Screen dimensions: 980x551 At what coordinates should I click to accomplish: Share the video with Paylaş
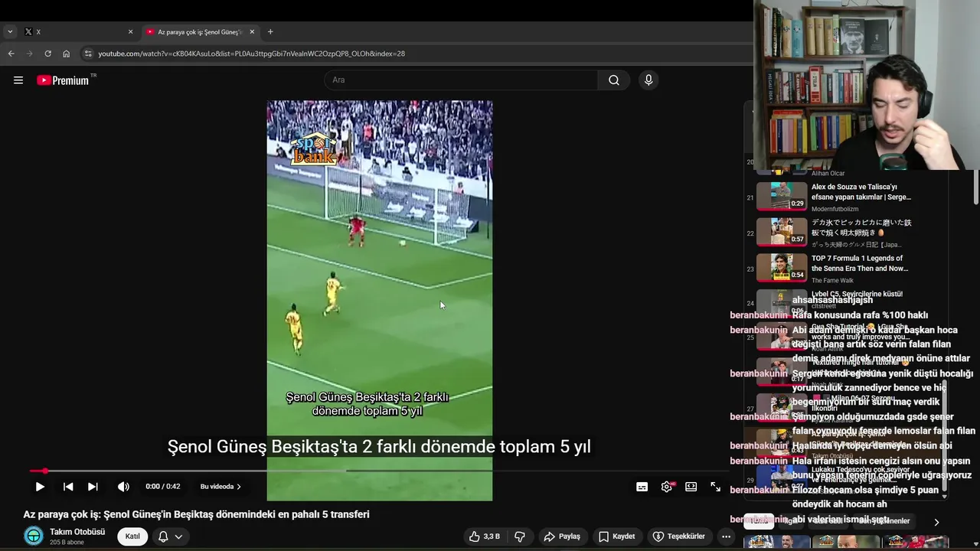(561, 536)
